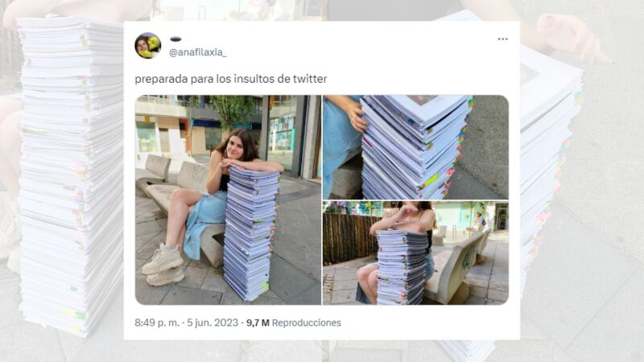Click the Reproducciones label

(307, 323)
